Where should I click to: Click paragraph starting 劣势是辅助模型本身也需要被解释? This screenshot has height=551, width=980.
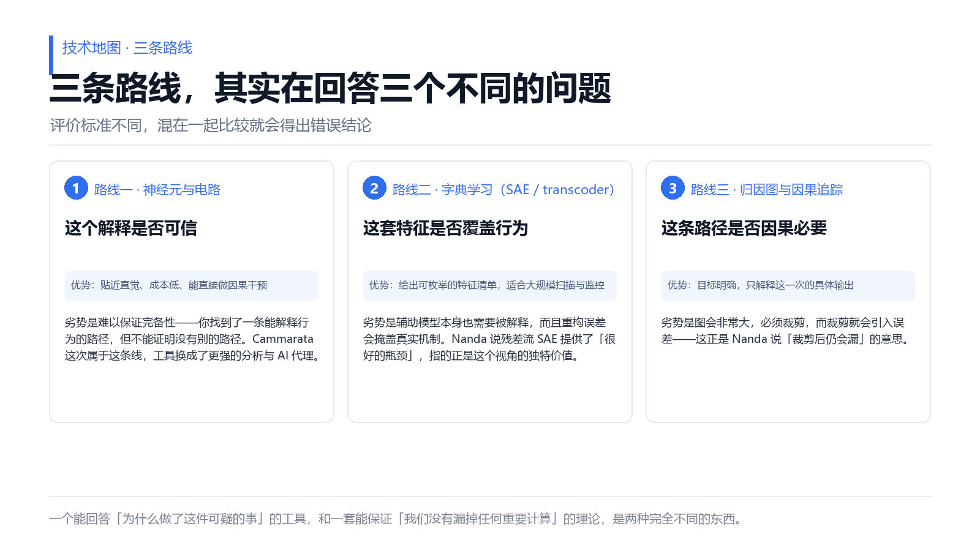[x=489, y=339]
